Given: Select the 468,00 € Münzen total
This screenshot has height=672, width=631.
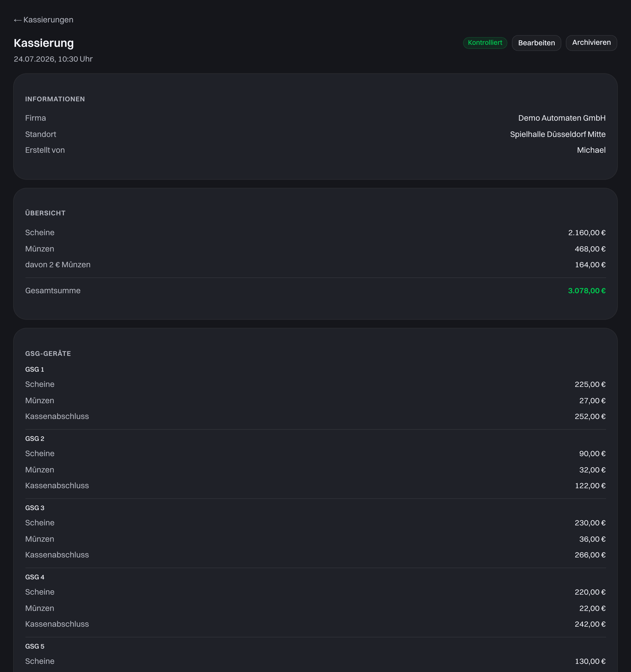Looking at the screenshot, I should click(590, 249).
